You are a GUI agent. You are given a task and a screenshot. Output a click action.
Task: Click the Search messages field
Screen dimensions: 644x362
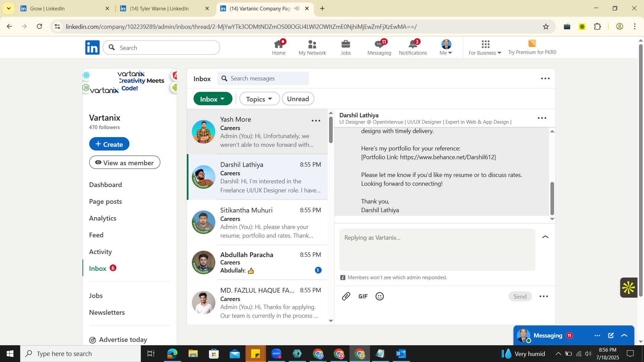(263, 78)
